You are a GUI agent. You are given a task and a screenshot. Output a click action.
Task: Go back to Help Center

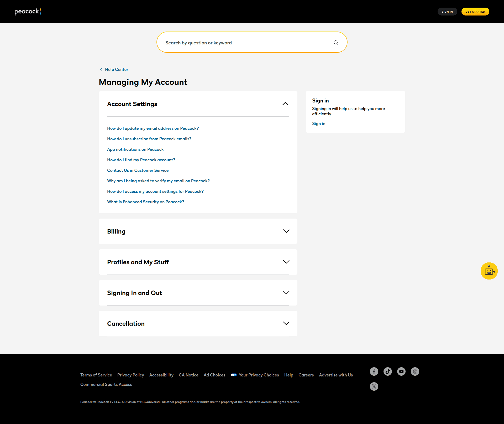click(117, 69)
